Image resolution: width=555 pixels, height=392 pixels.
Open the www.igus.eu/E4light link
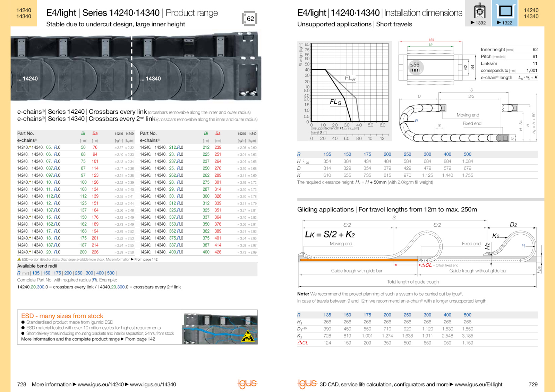(478, 384)
